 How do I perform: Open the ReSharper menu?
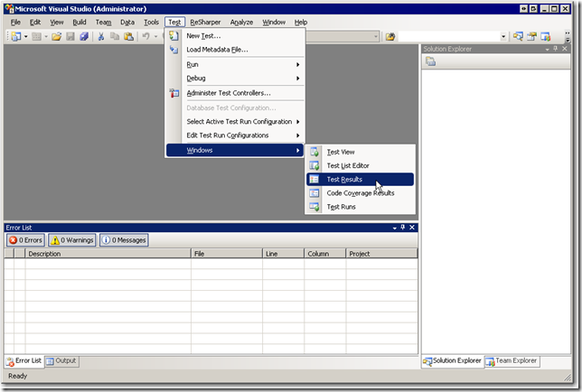point(205,23)
